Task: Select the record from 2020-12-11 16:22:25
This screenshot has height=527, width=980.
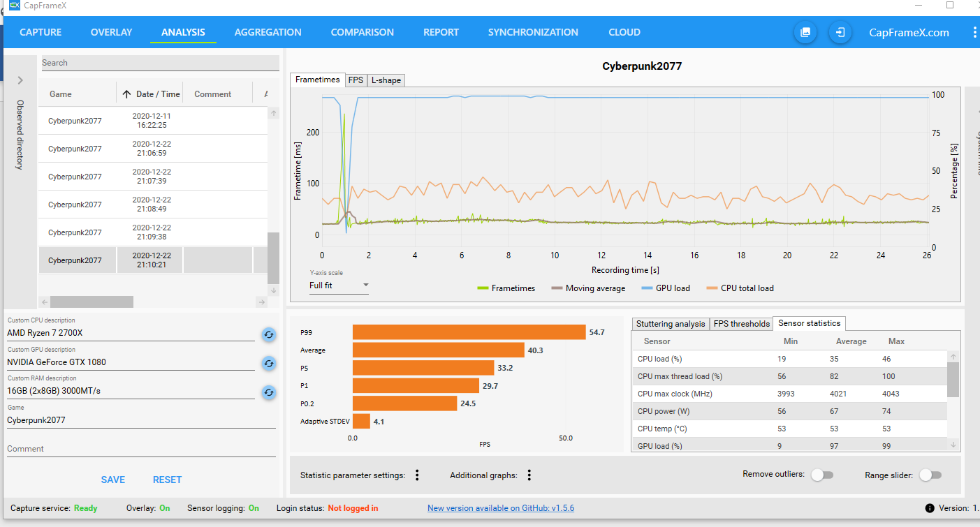Action: point(153,121)
